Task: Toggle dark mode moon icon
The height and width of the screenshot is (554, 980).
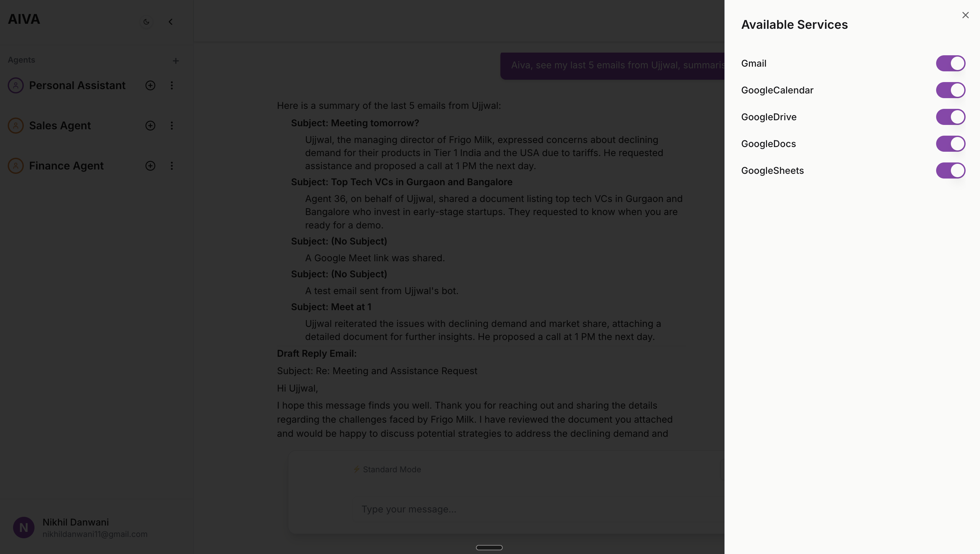Action: (x=146, y=22)
